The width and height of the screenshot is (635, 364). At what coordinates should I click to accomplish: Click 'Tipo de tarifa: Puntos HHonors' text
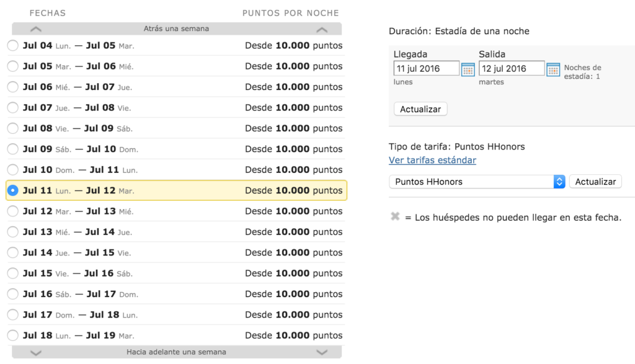click(456, 146)
